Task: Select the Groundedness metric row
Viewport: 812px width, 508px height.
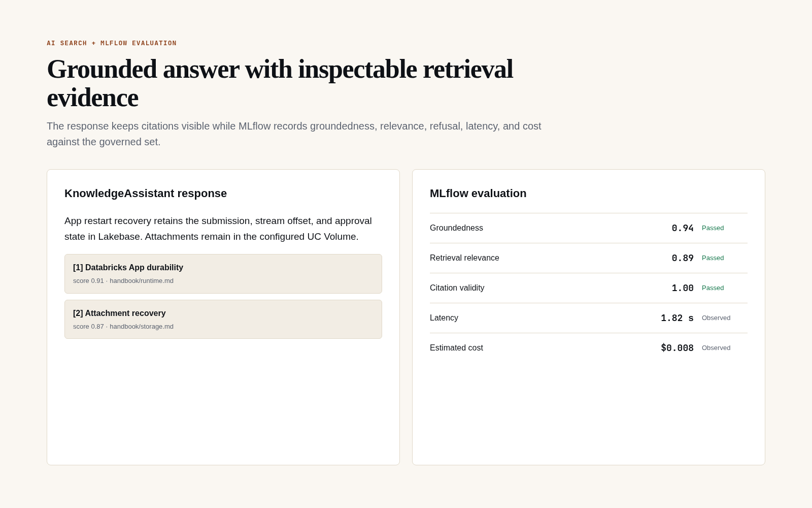Action: (x=589, y=228)
